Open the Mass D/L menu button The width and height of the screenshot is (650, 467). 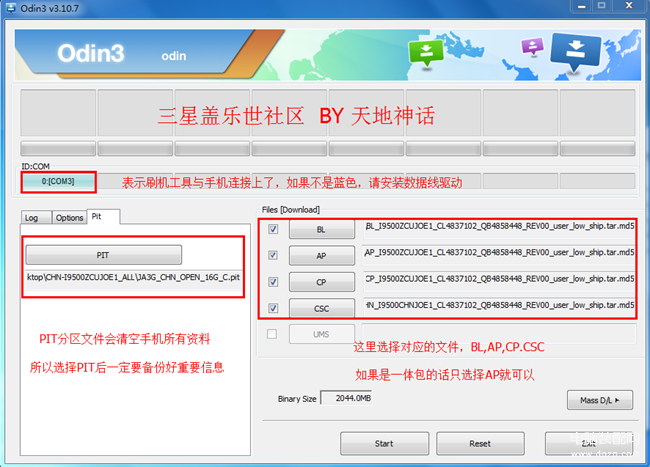click(x=600, y=400)
